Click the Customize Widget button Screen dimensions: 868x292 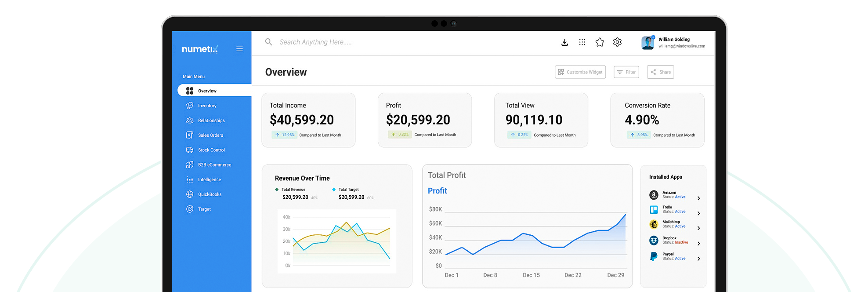[x=580, y=72]
